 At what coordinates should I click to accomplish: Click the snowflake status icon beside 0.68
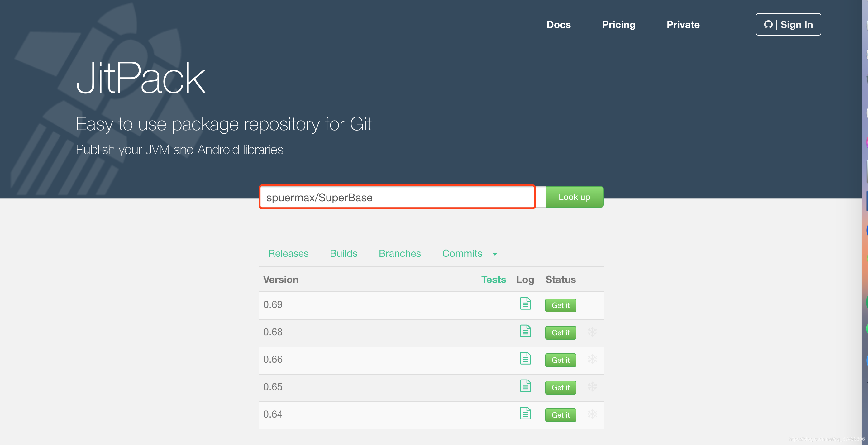tap(592, 332)
